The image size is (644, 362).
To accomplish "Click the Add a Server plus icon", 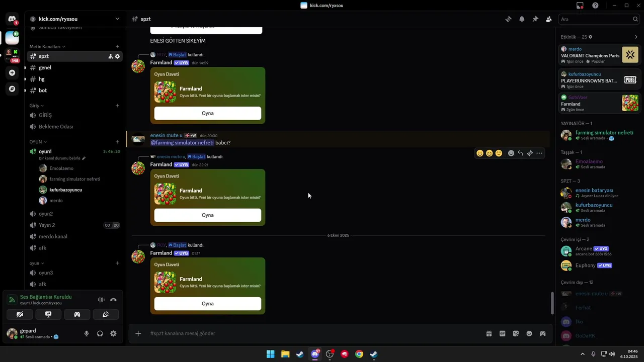I will [x=12, y=72].
